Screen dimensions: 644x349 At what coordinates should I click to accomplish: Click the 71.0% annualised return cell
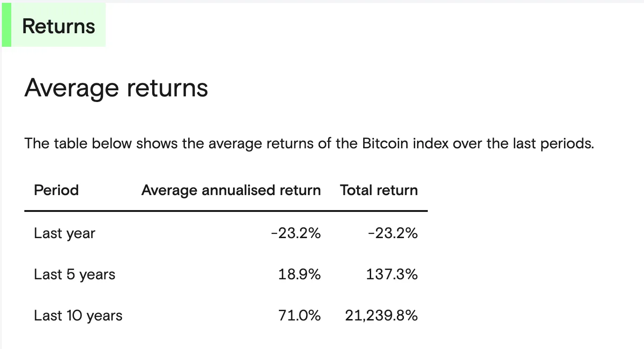(x=300, y=315)
